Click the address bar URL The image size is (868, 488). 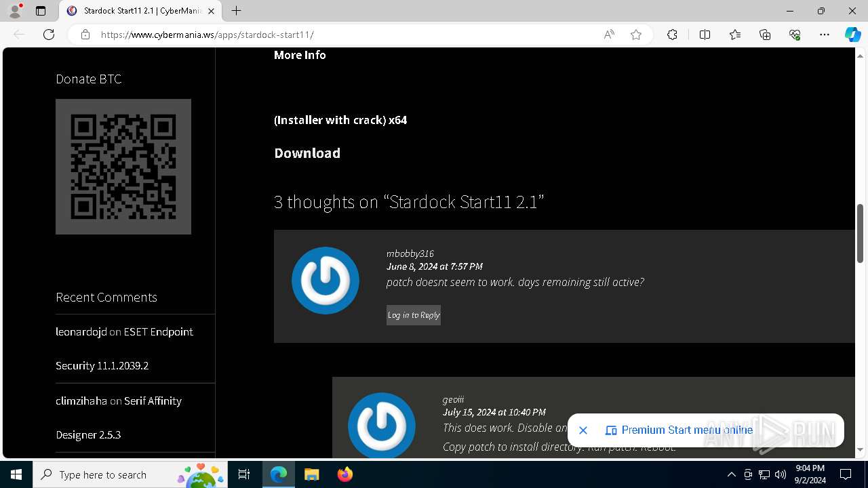[208, 35]
